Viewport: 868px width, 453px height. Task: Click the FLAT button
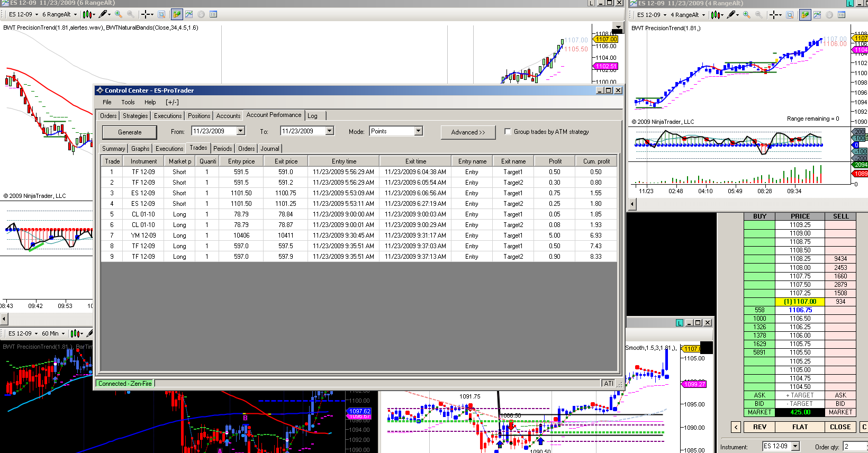pyautogui.click(x=800, y=427)
